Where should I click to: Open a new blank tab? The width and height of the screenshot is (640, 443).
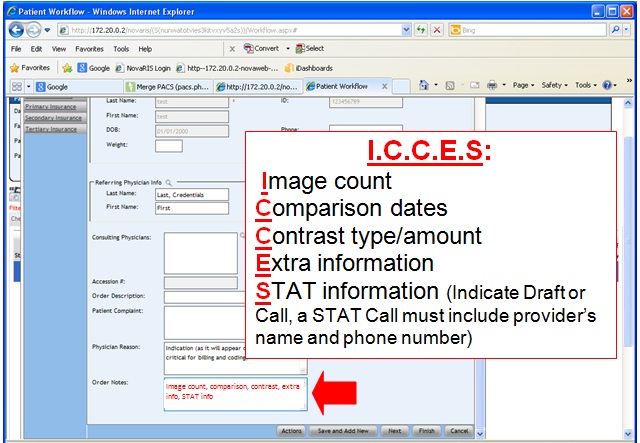click(x=401, y=87)
